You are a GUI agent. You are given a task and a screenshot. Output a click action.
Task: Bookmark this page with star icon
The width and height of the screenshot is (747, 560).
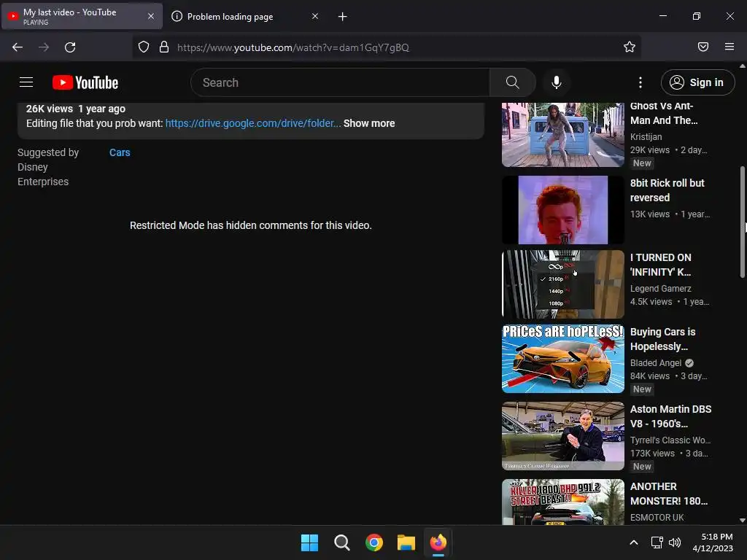point(630,47)
